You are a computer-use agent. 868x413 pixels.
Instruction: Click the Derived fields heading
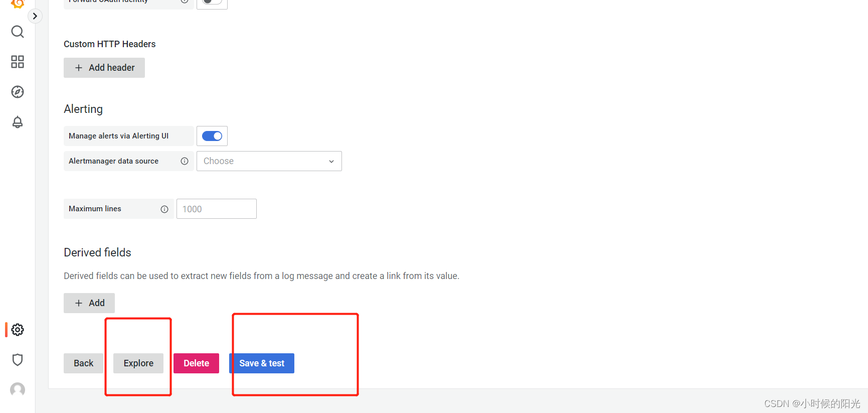pos(97,252)
